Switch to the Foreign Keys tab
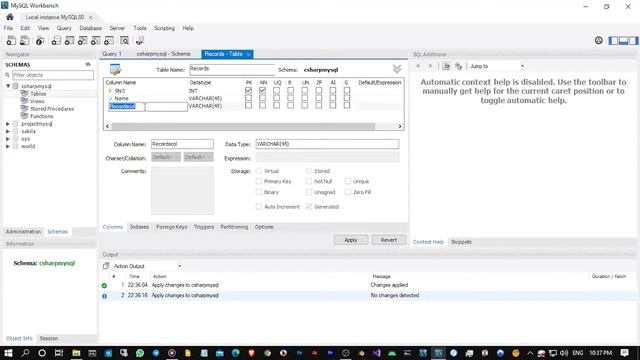This screenshot has height=360, width=640. [171, 227]
